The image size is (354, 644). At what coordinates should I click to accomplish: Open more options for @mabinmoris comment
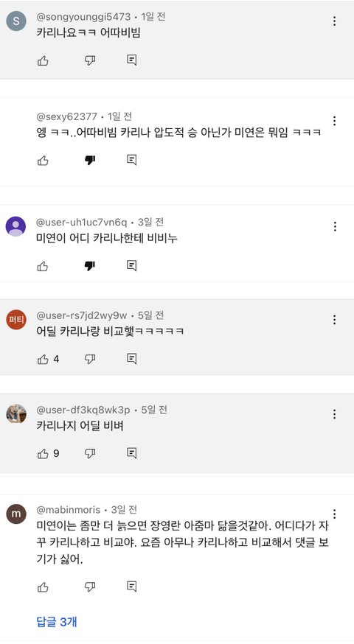pyautogui.click(x=335, y=514)
